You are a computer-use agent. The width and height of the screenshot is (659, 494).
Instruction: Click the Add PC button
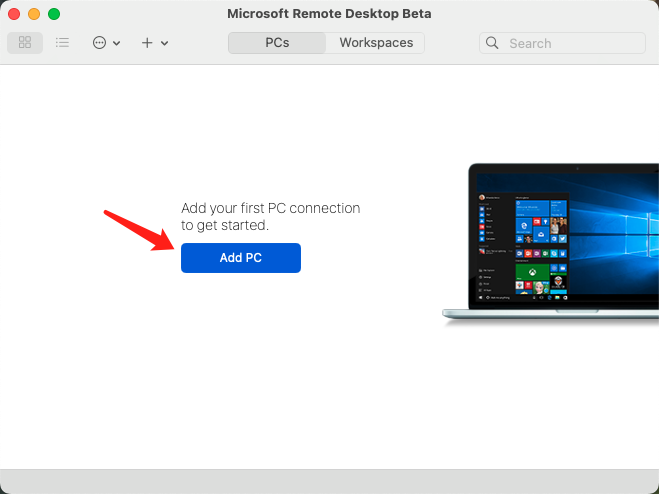[x=241, y=258]
